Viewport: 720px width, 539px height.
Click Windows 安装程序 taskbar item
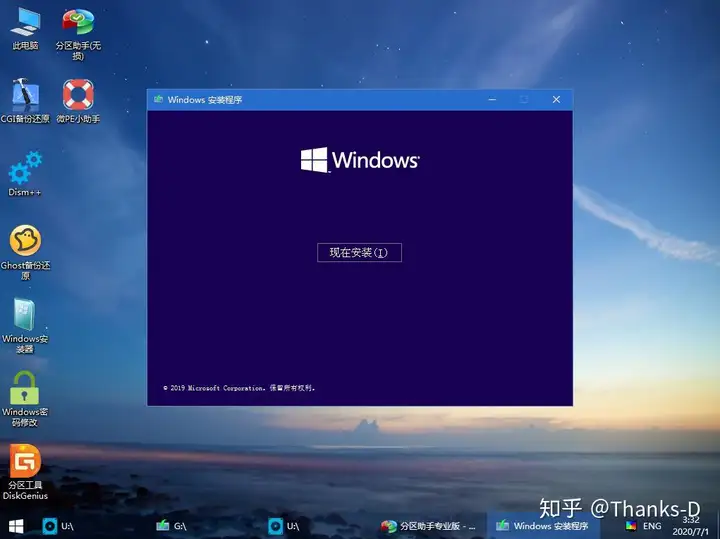(542, 526)
